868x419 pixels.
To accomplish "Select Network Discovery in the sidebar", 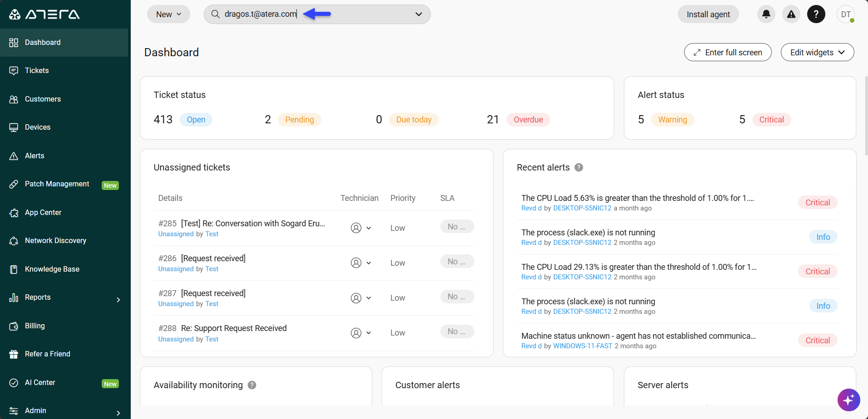I will click(x=55, y=240).
